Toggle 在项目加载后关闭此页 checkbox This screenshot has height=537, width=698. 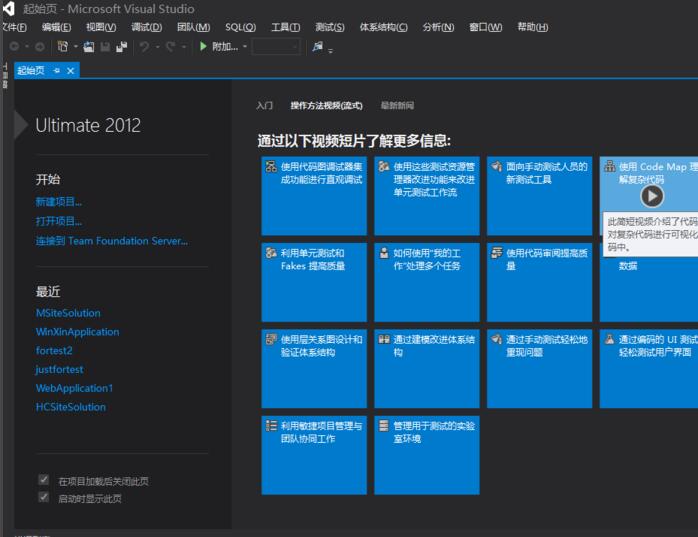point(43,481)
